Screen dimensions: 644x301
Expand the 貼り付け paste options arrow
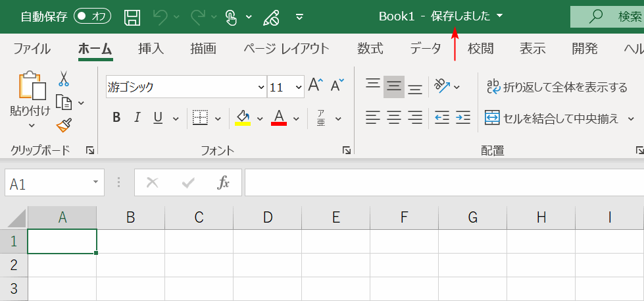[31, 125]
